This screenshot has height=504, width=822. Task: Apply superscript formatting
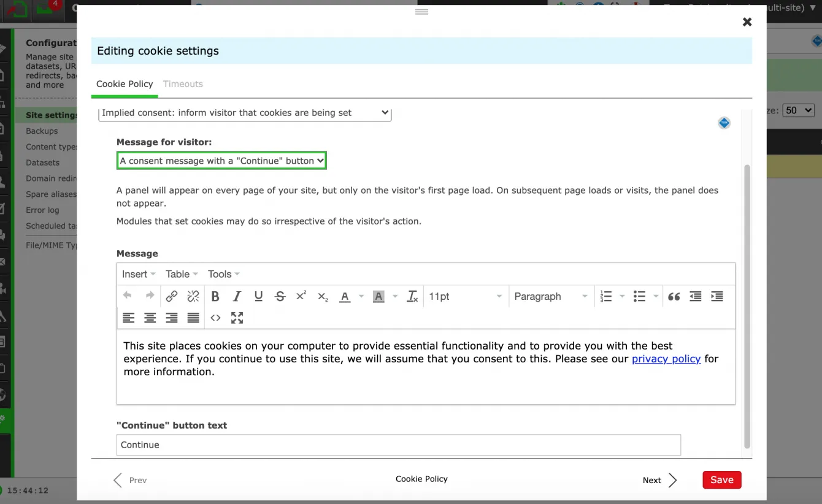pos(301,296)
